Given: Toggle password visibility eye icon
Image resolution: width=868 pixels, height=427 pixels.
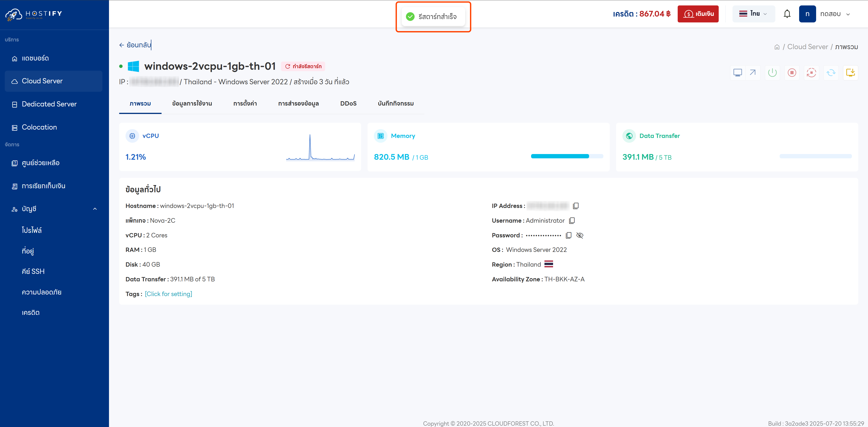Looking at the screenshot, I should tap(580, 235).
